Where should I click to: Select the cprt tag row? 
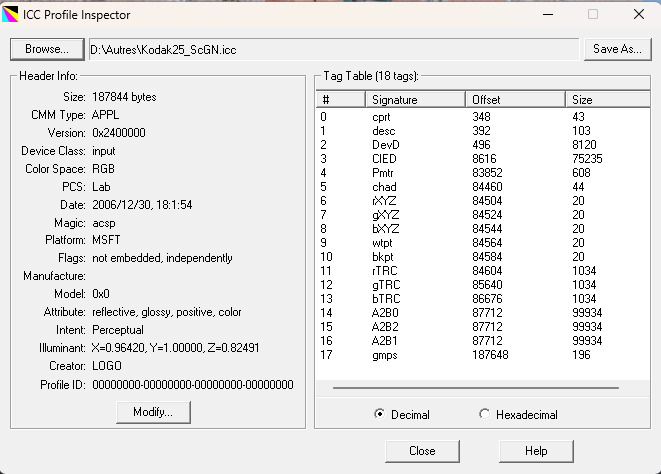point(381,117)
